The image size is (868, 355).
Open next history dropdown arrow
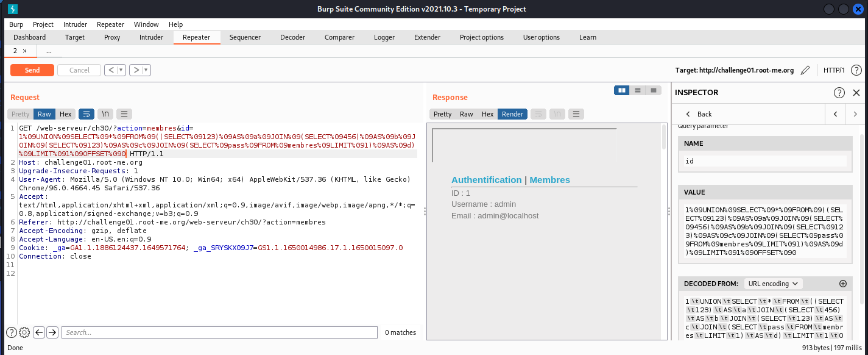[x=147, y=70]
